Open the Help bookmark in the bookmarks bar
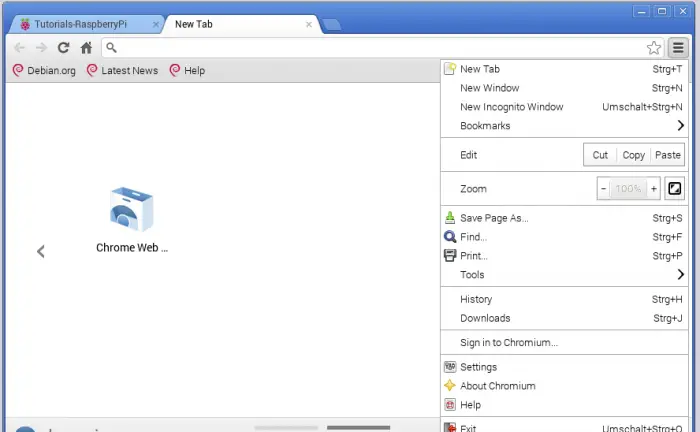This screenshot has width=700, height=432. pos(187,71)
